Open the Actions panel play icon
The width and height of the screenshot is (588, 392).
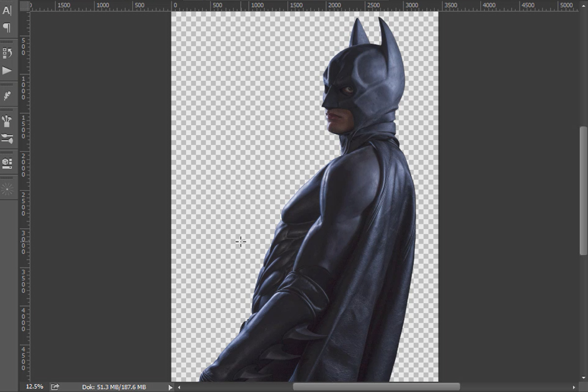[x=7, y=71]
